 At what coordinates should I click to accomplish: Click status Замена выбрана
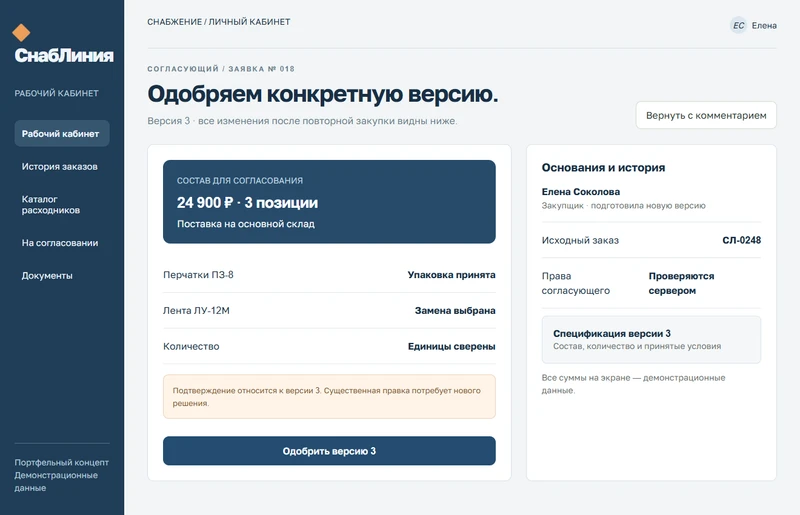455,310
